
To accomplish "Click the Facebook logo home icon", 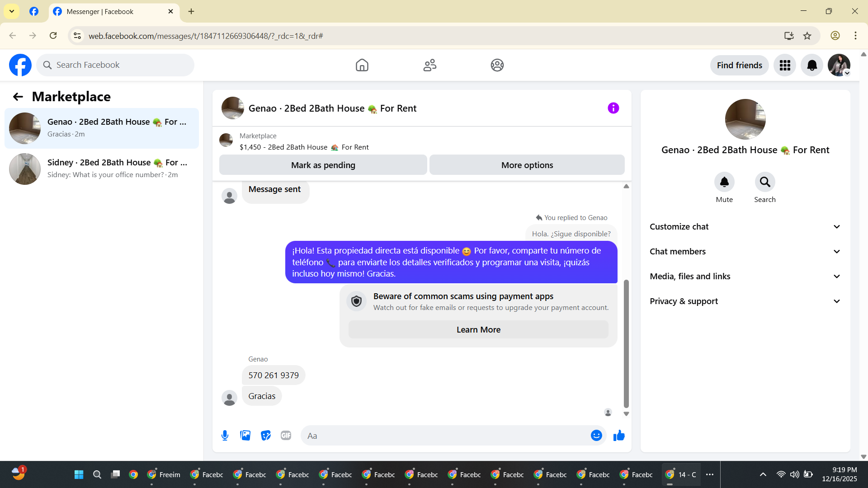I will coord(20,65).
